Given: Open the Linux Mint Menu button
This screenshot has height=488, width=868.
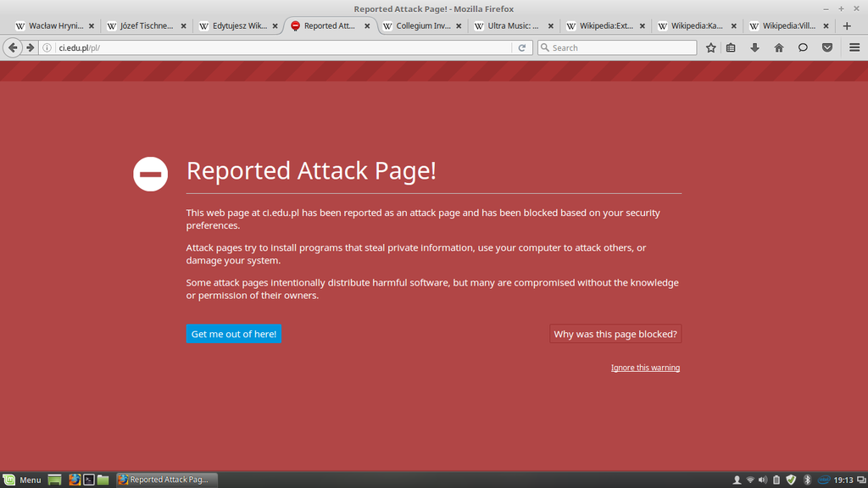Looking at the screenshot, I should coord(23,480).
